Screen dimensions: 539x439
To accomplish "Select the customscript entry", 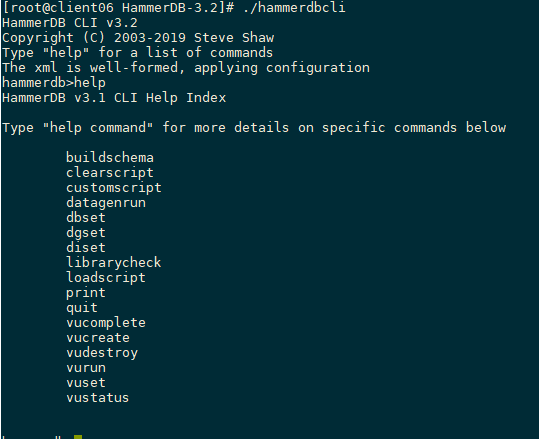I will (114, 188).
